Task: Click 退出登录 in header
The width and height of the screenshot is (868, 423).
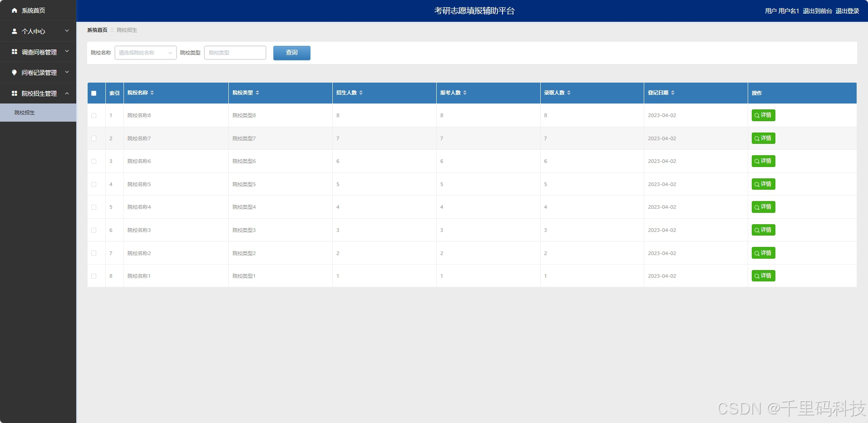Action: tap(847, 11)
